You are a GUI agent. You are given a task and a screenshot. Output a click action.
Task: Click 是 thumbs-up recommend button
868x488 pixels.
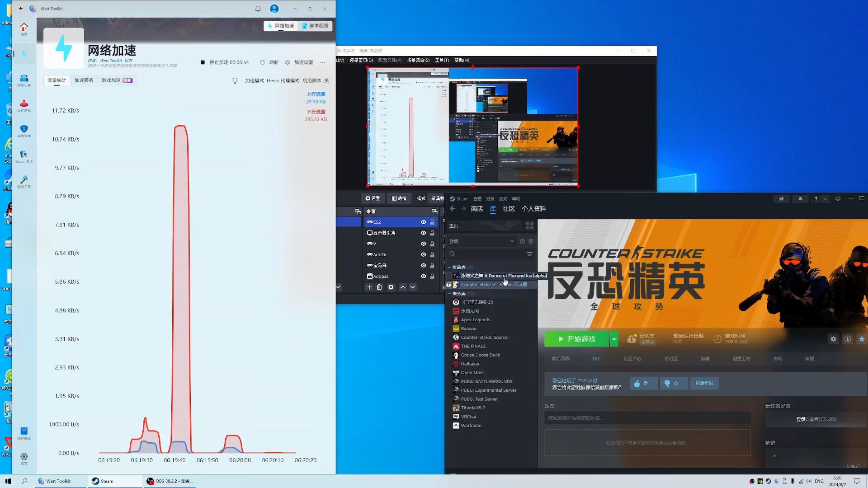click(643, 383)
